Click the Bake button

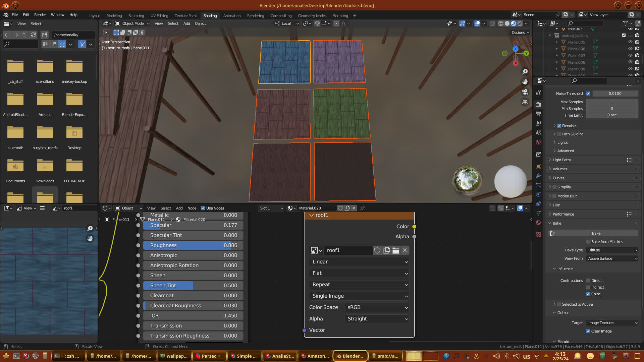click(596, 233)
